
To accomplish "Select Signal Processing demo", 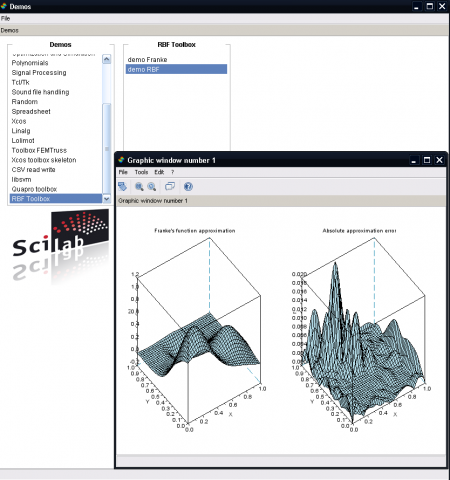I will point(56,73).
